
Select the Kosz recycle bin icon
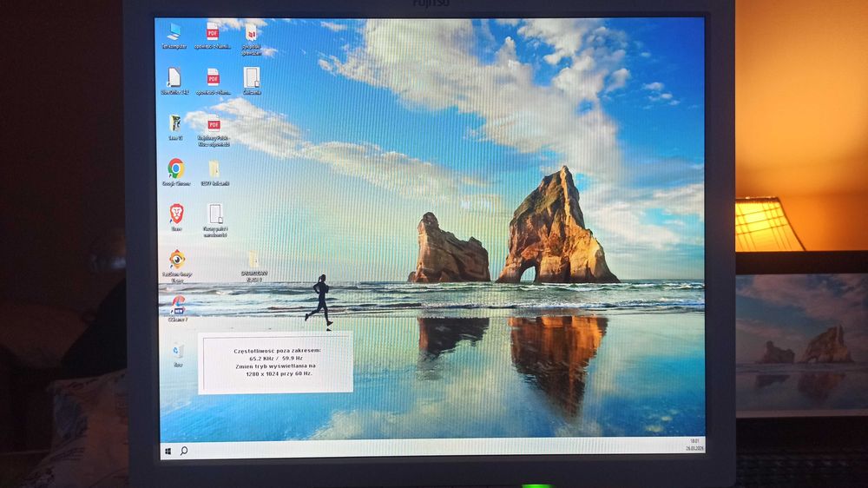point(178,354)
